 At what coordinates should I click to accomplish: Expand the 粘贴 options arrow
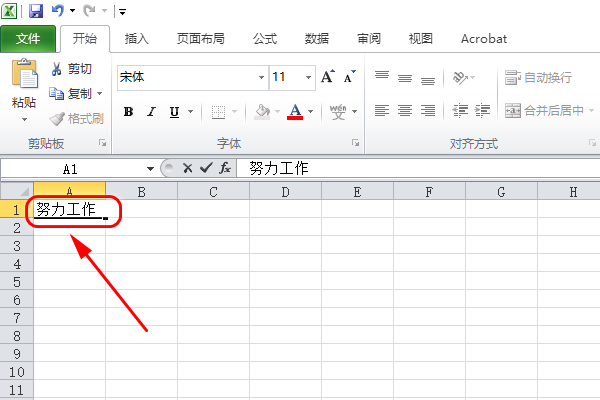[24, 119]
